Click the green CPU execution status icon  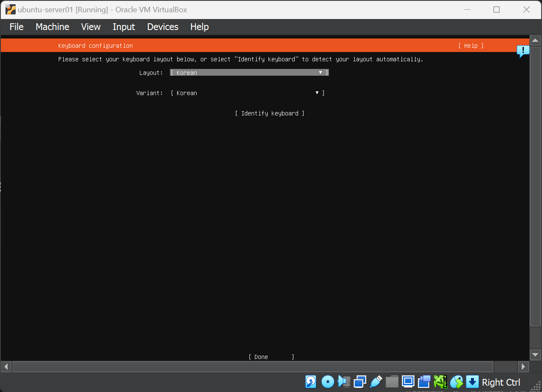pyautogui.click(x=441, y=382)
